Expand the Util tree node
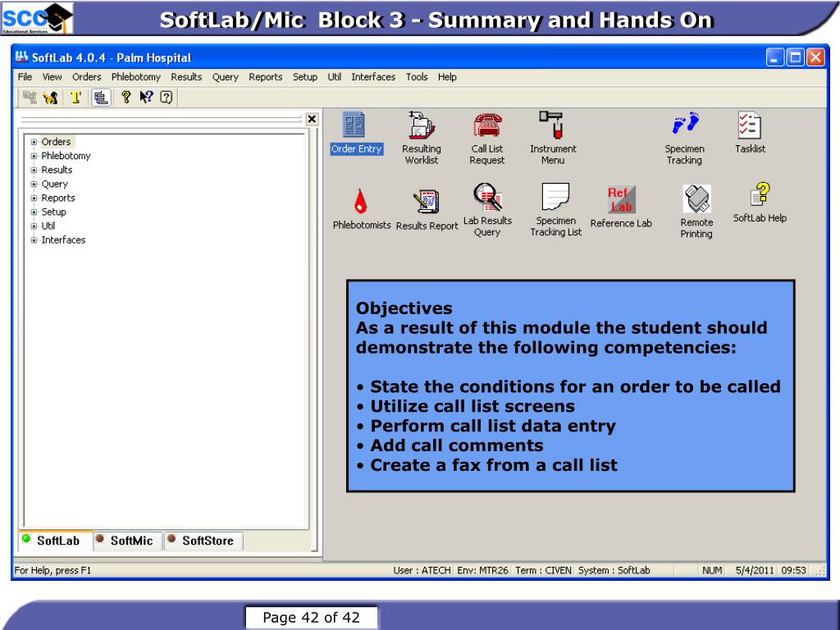 point(34,226)
